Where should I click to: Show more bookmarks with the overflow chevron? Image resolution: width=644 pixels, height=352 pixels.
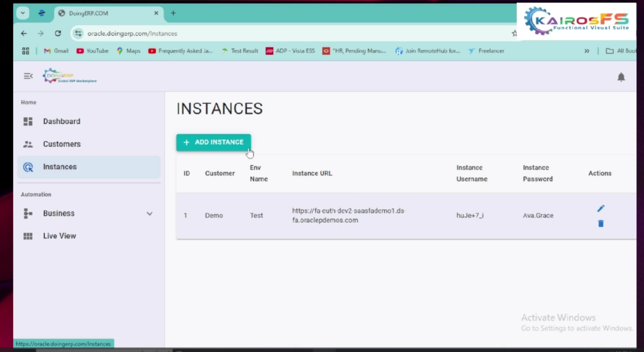click(587, 51)
